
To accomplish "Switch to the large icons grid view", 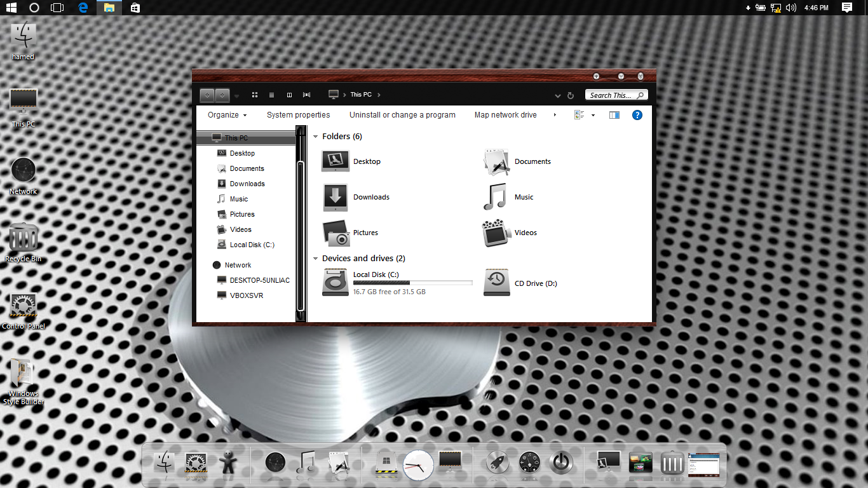I will point(255,95).
